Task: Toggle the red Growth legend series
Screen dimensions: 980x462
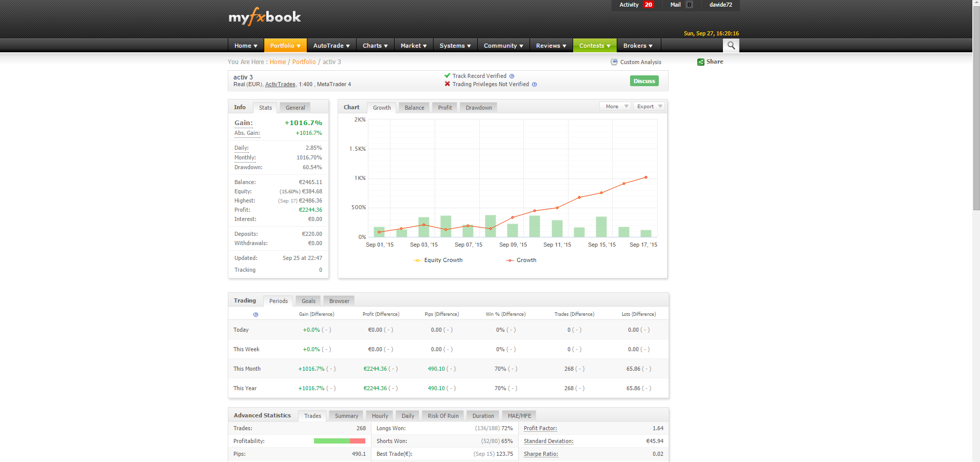Action: [x=521, y=260]
